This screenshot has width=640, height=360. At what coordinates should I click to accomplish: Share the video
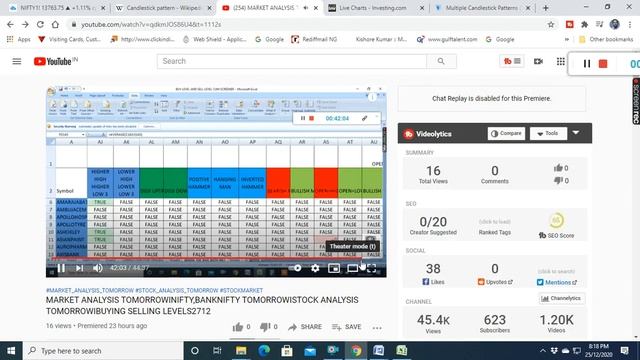(x=305, y=327)
